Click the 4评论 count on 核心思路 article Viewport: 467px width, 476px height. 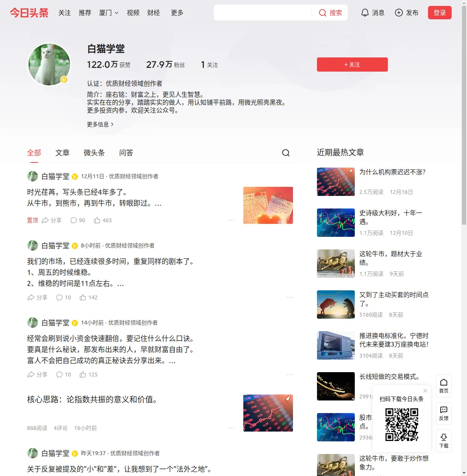click(61, 428)
